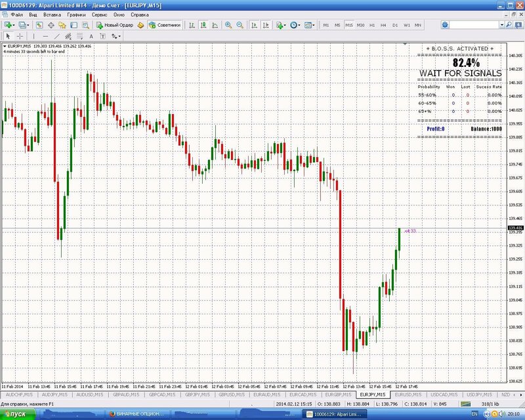525x420 pixels.
Task: Select the horizontal line tool
Action: 45,36
